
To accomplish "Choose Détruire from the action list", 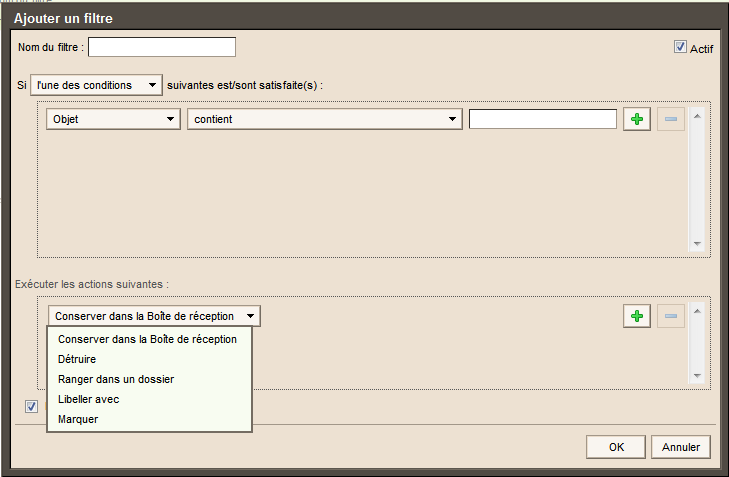I will 82,359.
